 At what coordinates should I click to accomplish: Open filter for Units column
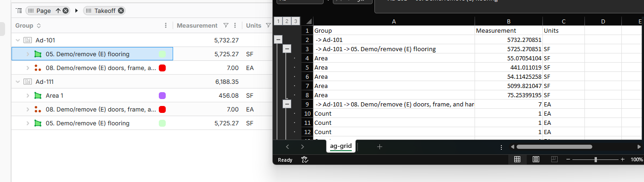pos(268,26)
